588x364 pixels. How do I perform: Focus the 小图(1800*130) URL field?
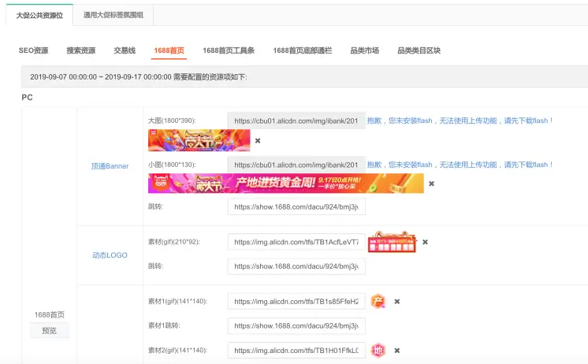click(x=296, y=165)
